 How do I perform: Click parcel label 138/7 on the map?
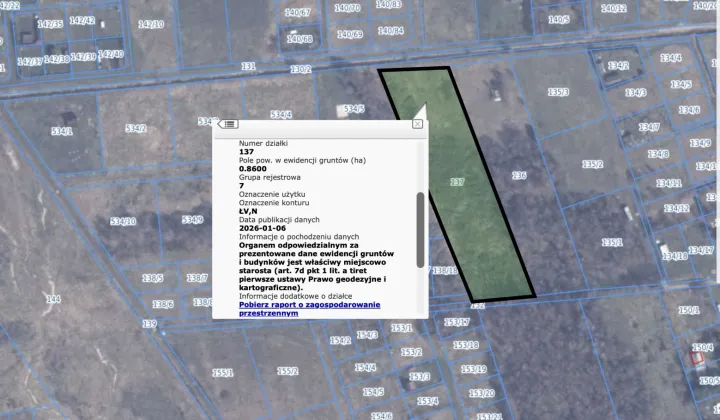[x=197, y=278]
